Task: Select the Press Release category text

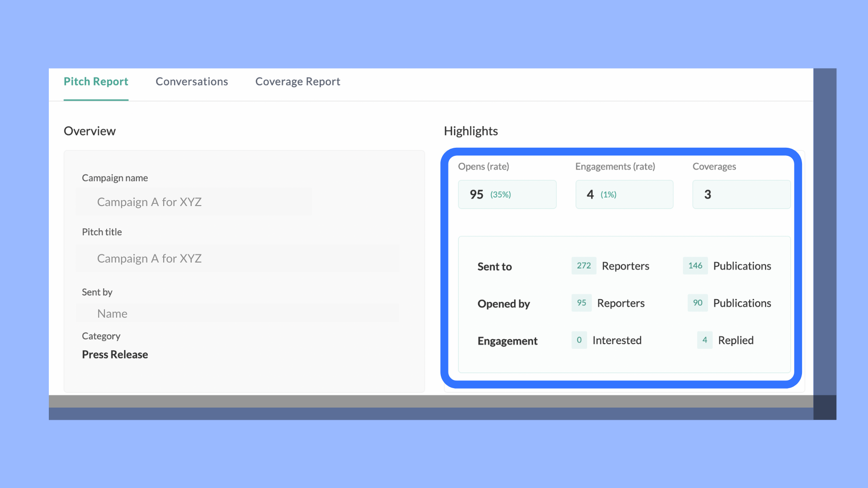Action: click(x=115, y=355)
